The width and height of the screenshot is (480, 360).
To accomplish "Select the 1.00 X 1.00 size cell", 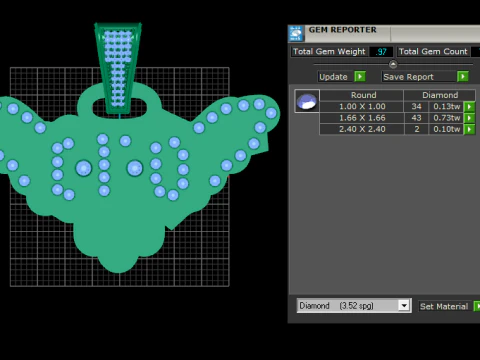I will (362, 107).
